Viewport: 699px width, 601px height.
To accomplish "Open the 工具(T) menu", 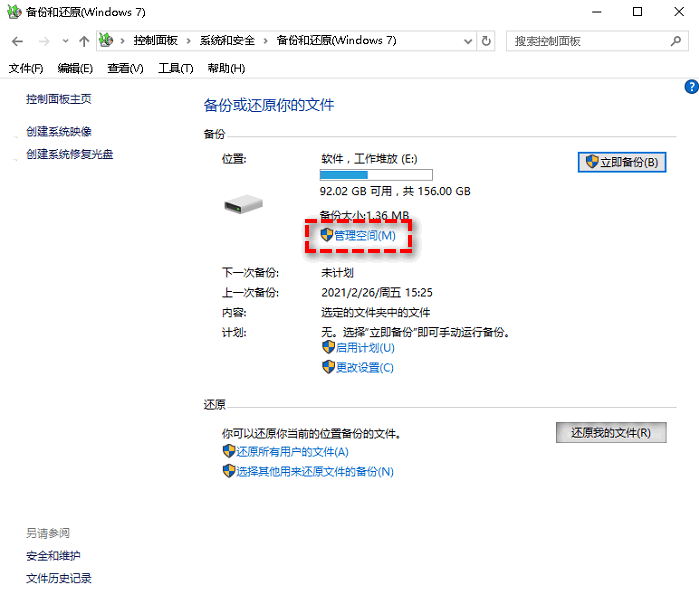I will point(175,68).
